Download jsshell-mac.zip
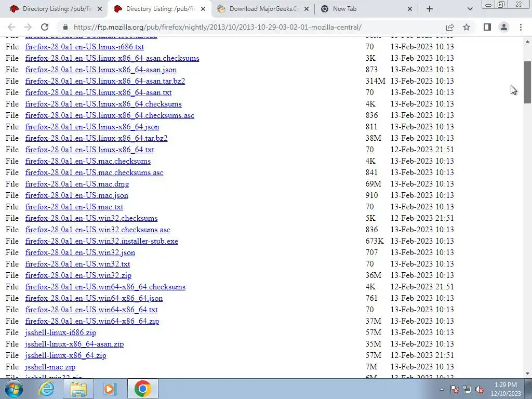Viewport: 532px width, 399px height. (50, 367)
